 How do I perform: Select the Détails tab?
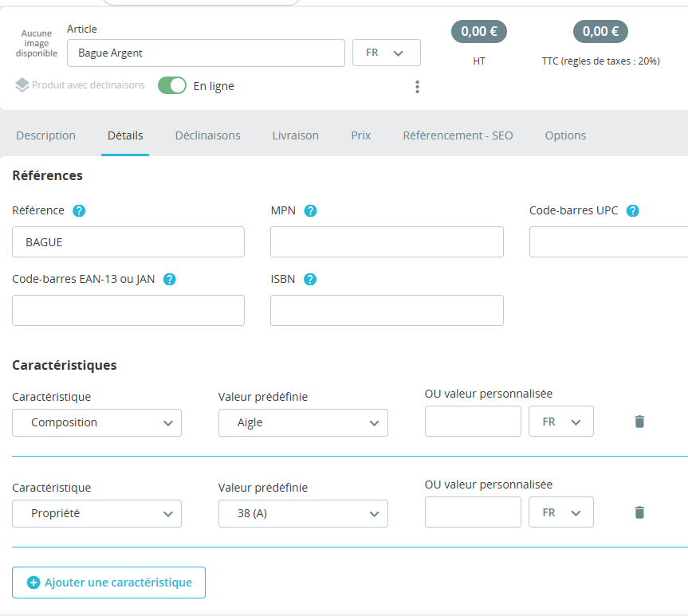click(125, 135)
